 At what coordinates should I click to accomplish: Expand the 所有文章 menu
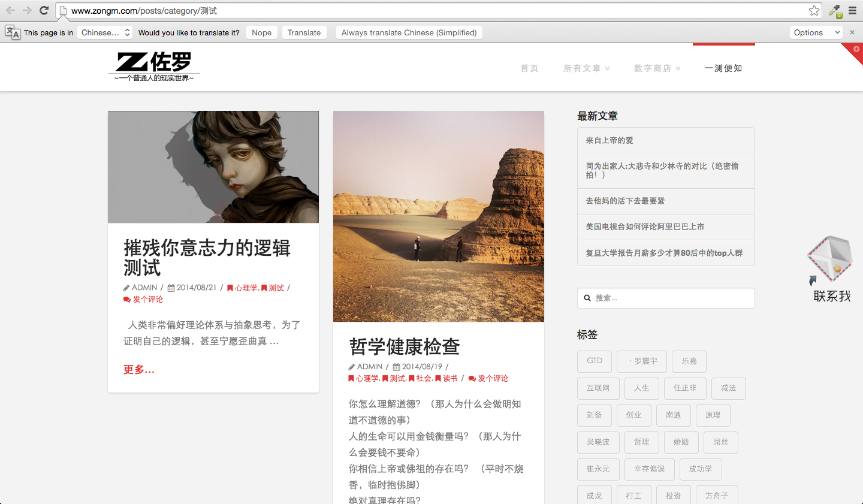[x=587, y=68]
